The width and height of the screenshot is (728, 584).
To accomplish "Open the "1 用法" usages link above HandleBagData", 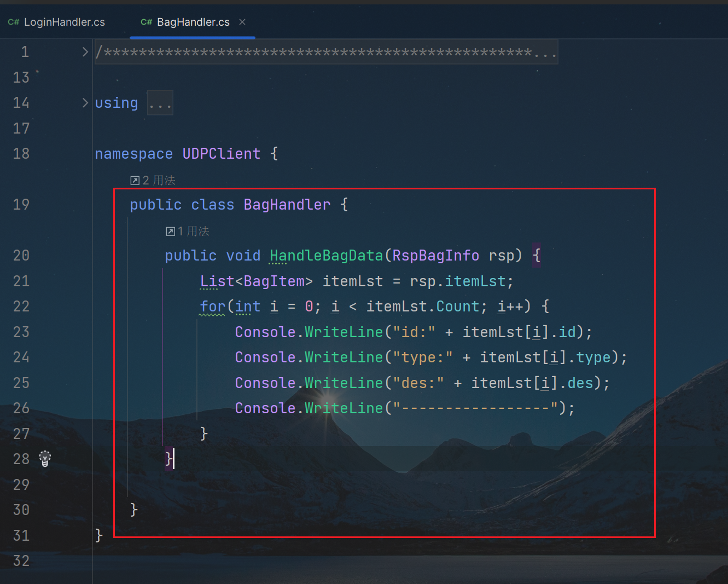I will click(193, 232).
